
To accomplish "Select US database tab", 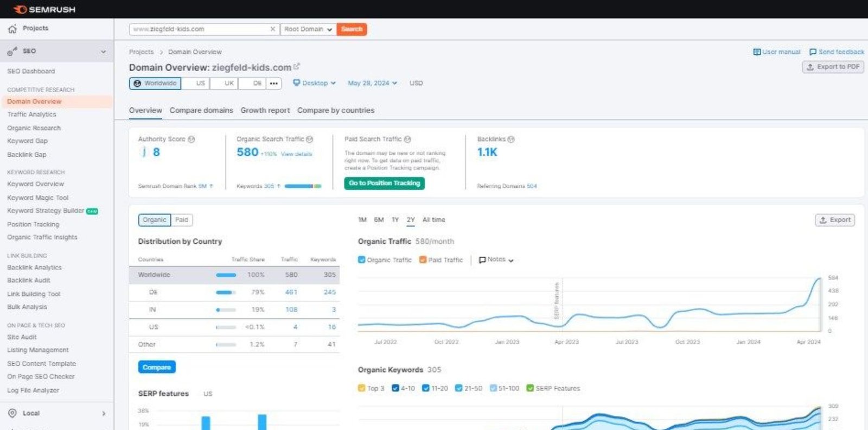I will [x=195, y=83].
